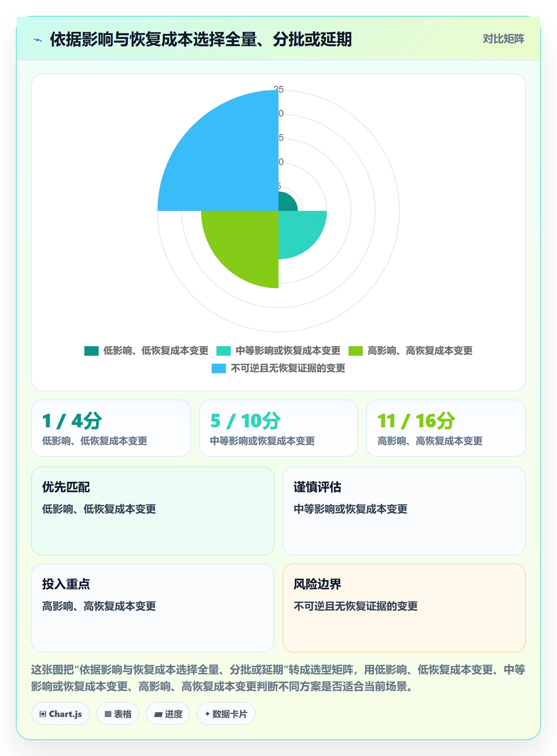
Task: Toggle the 不可逆且无恢复证据的变更 legend color box
Action: click(x=218, y=368)
